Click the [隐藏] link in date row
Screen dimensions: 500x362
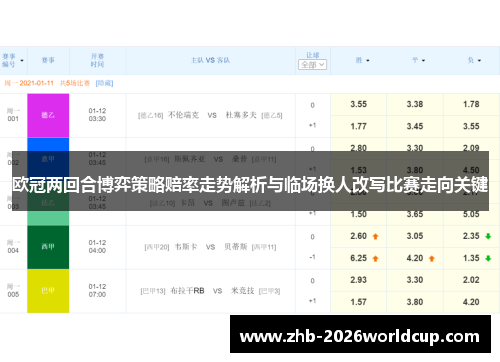[104, 83]
